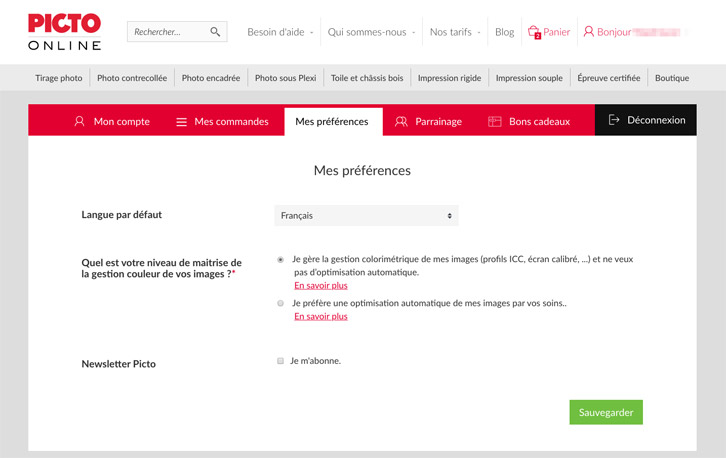Click the Picto Online logo

[64, 31]
